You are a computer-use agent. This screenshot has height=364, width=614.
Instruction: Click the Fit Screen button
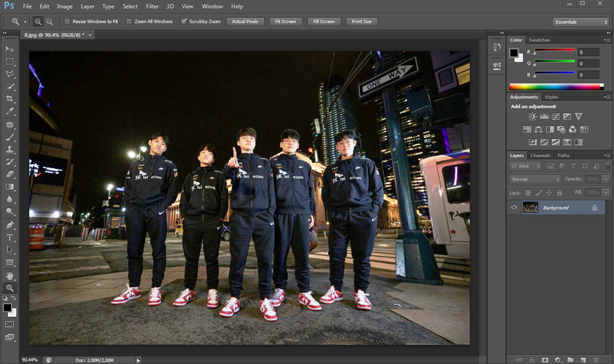(286, 22)
